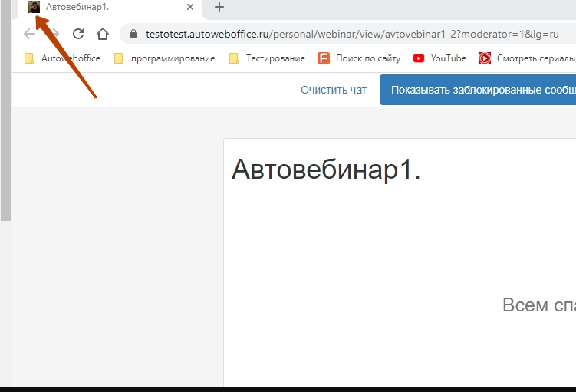Screen dimensions: 576x392
Task: Open a new browser tab
Action: coord(219,8)
